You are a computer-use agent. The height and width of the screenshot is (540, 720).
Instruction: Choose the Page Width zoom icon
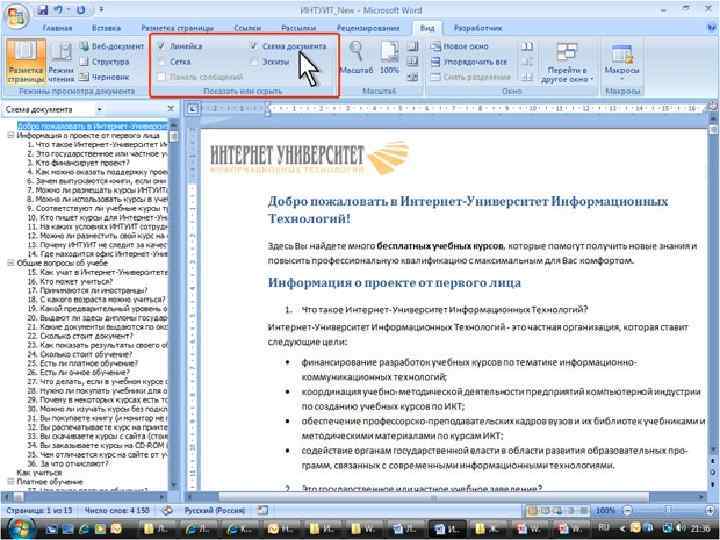(413, 77)
